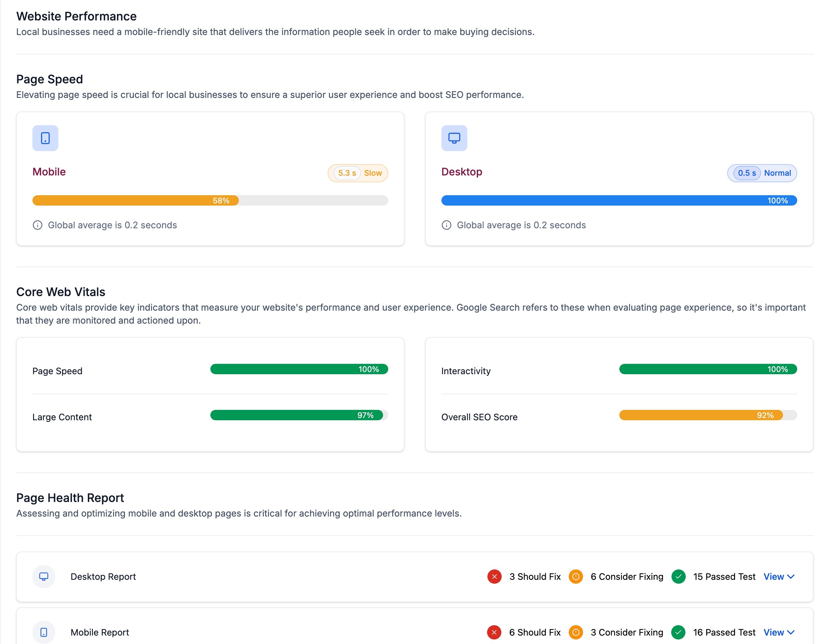This screenshot has height=644, width=829.
Task: Click the Mobile Report phone icon
Action: (44, 632)
